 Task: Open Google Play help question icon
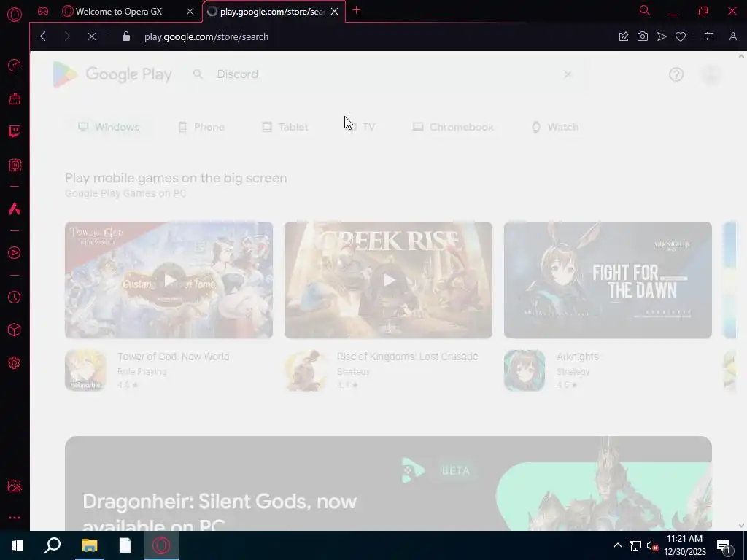(x=676, y=74)
